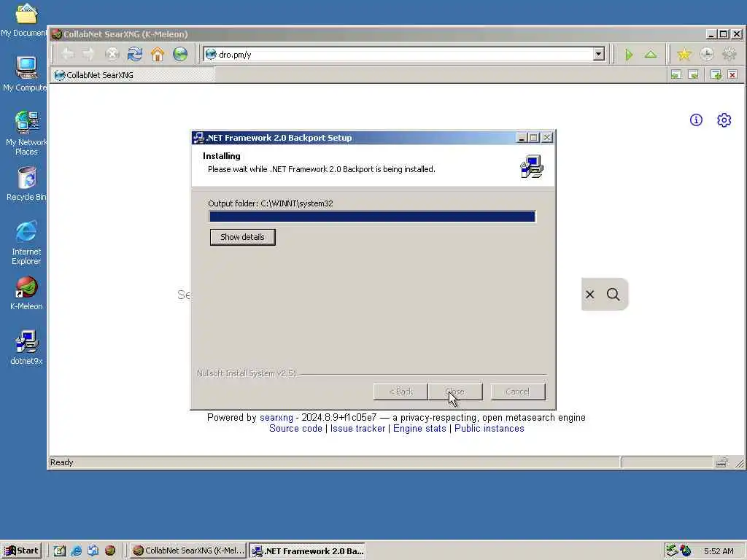This screenshot has height=560, width=747.
Task: Clear the SearXNG search with the X icon
Action: pos(589,295)
